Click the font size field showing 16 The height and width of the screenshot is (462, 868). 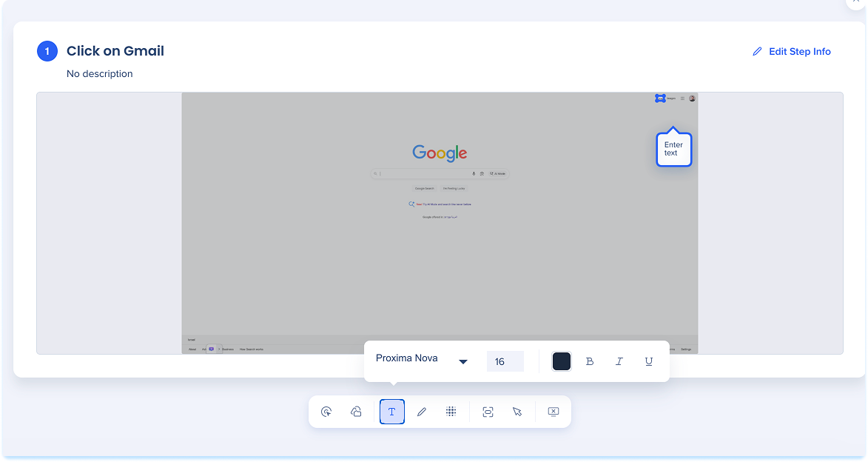tap(505, 361)
